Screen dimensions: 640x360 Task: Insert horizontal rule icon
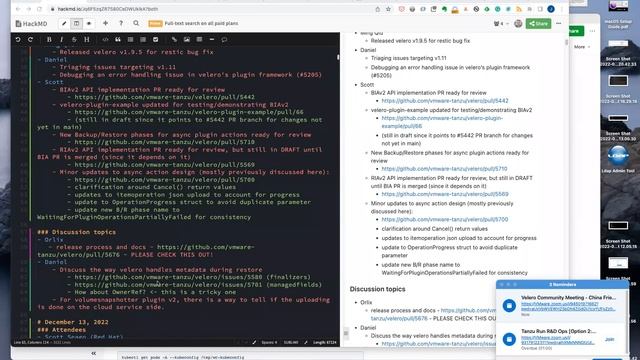click(x=212, y=40)
